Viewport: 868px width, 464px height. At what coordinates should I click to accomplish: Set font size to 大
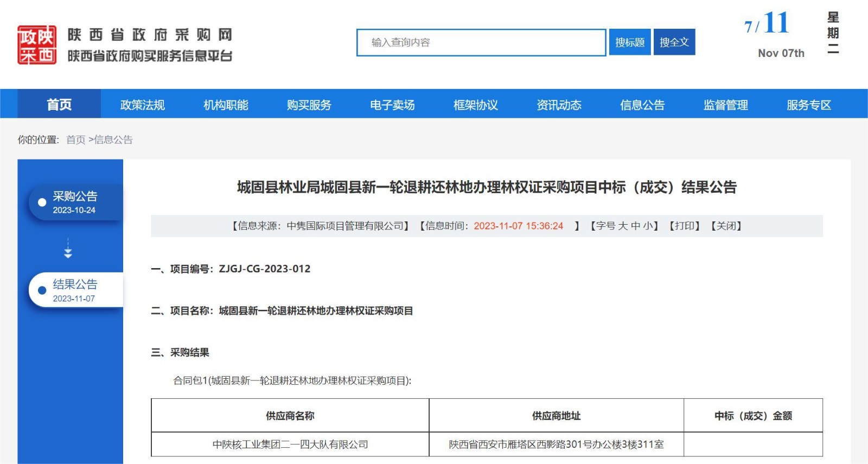[623, 226]
